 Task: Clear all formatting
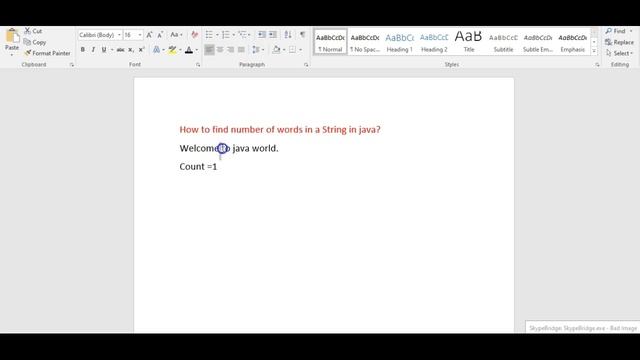[x=195, y=35]
